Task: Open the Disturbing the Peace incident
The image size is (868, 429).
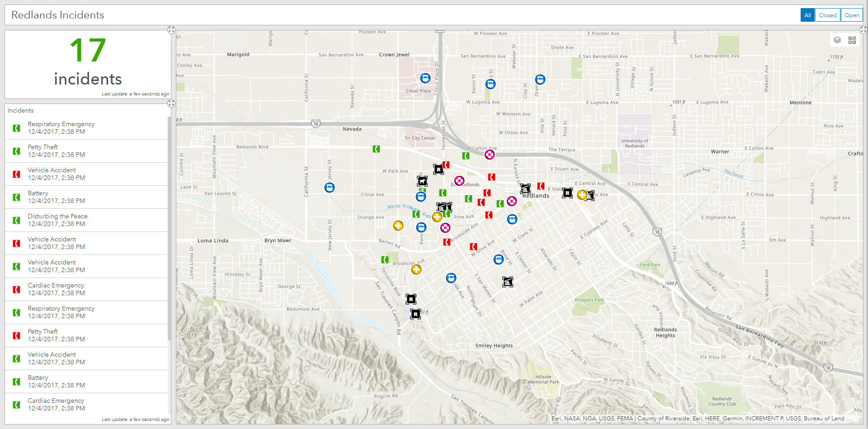Action: coord(57,220)
